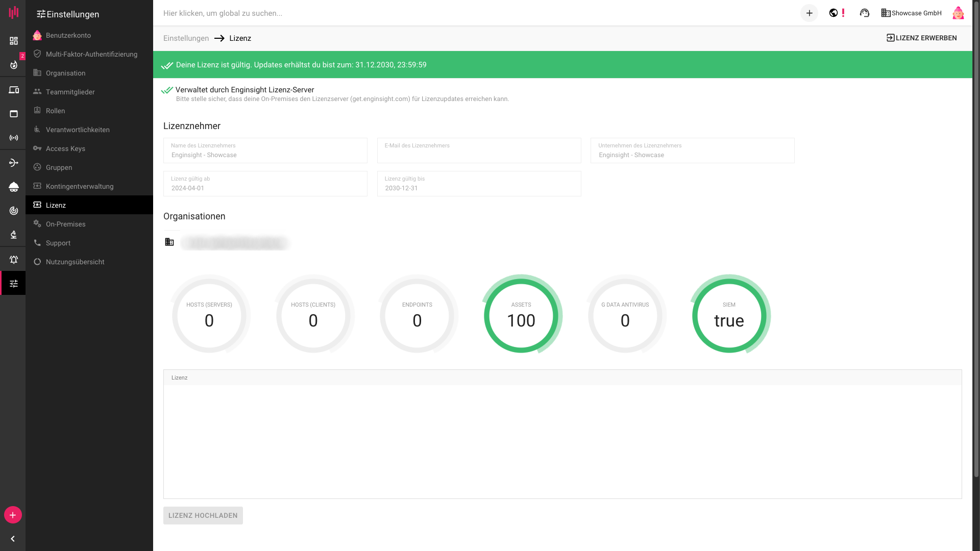Screen dimensions: 980x551
Task: Click the pink plus button bottom left
Action: (13, 515)
